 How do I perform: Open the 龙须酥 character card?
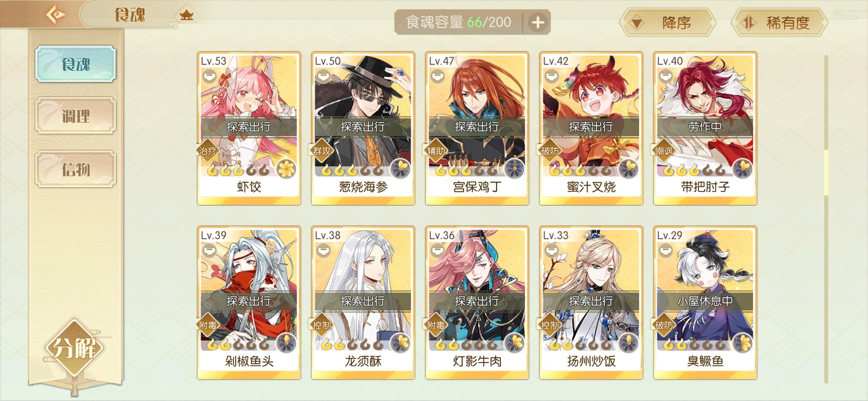click(x=363, y=303)
